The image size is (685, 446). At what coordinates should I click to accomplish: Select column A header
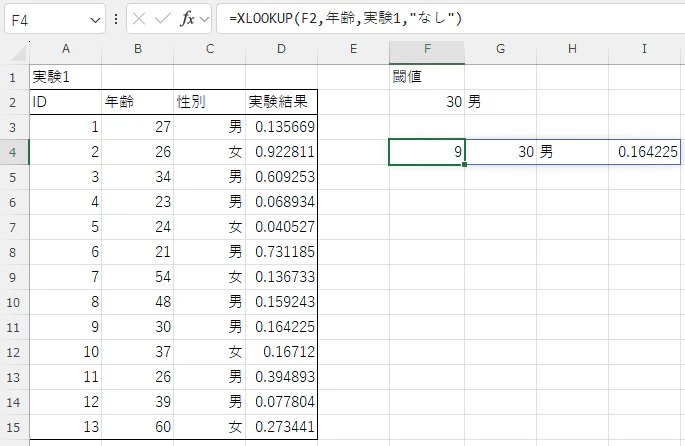point(66,49)
